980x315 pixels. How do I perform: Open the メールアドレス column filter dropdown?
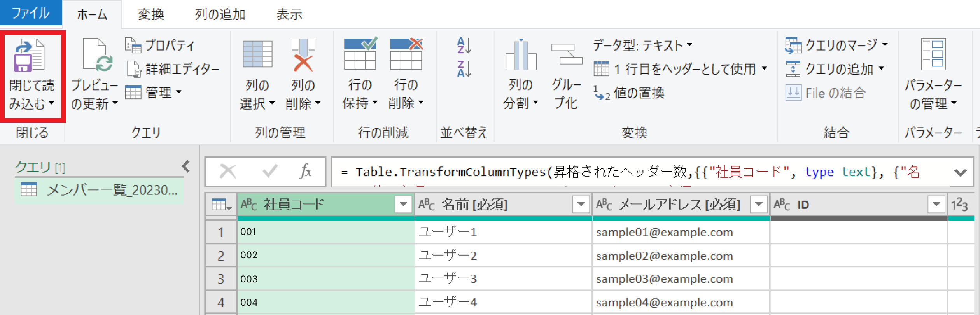[758, 204]
